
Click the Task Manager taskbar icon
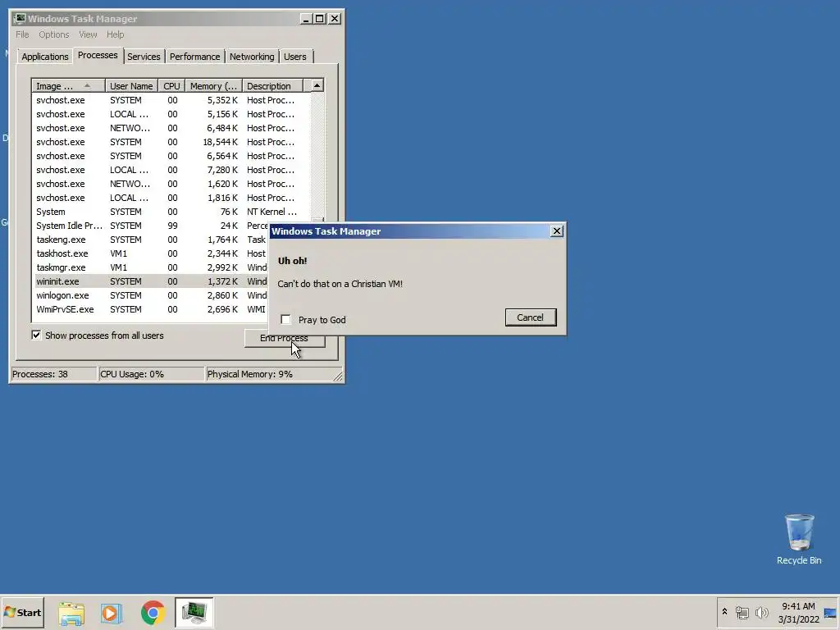click(x=194, y=613)
